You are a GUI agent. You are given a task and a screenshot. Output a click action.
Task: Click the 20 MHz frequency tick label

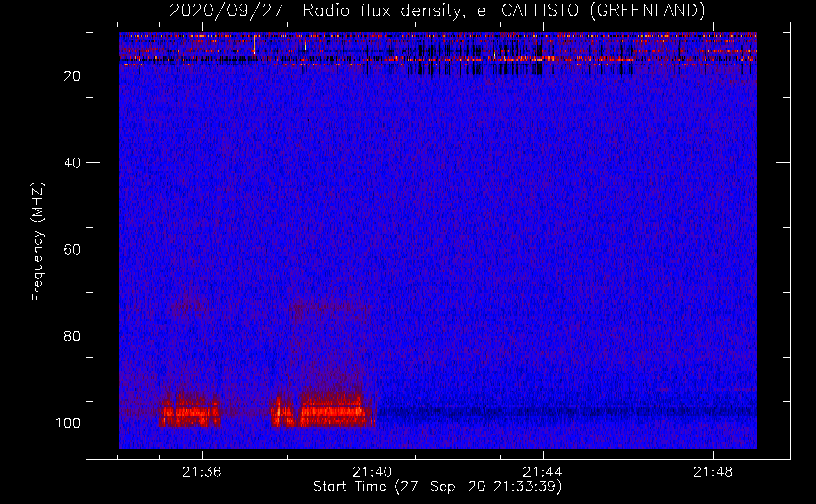(x=72, y=76)
